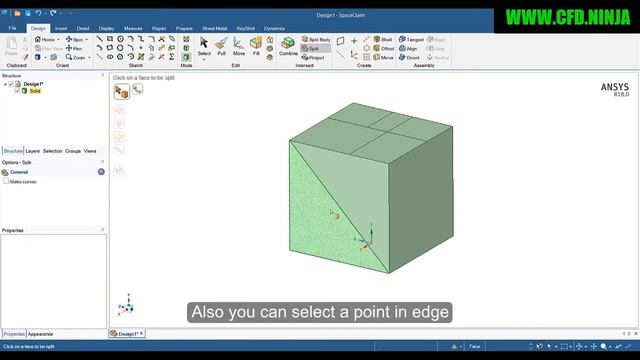Image resolution: width=640 pixels, height=360 pixels.
Task: Switch to 3D mode icon
Action: pos(186,57)
